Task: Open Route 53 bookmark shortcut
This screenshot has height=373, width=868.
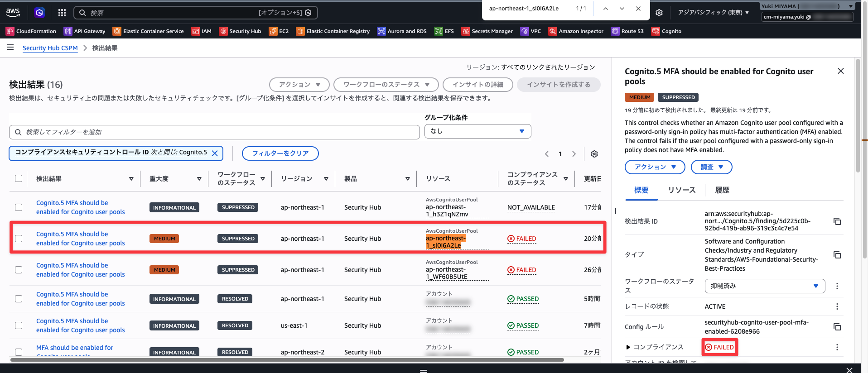Action: coord(627,31)
